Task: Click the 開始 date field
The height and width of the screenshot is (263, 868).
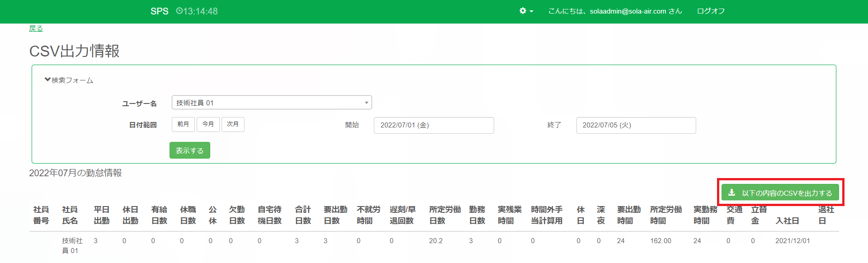Action: (433, 125)
